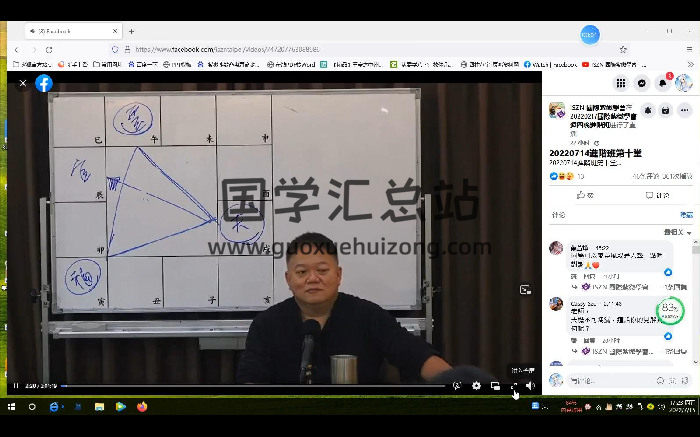Image resolution: width=700 pixels, height=437 pixels.
Task: Open Firefox from the taskbar
Action: (142, 407)
